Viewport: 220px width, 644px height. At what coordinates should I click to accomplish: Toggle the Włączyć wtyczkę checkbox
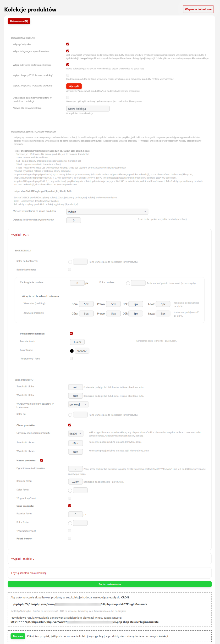coord(67,44)
